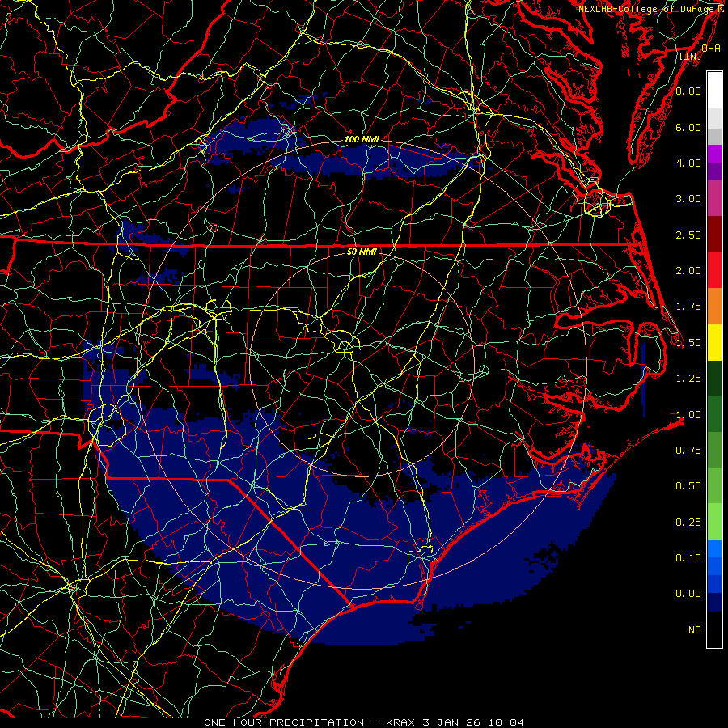The width and height of the screenshot is (728, 728).
Task: Click the orange swatch in the legend scale
Action: click(714, 307)
